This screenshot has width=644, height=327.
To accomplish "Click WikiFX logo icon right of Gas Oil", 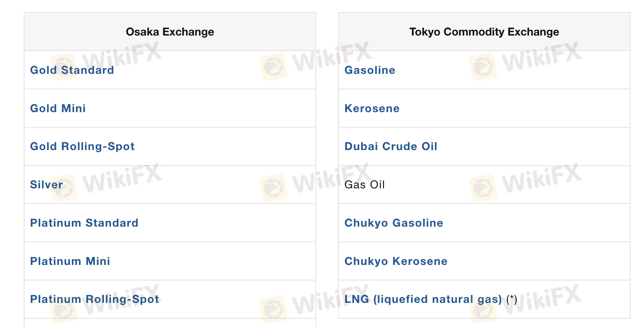I will tap(483, 188).
